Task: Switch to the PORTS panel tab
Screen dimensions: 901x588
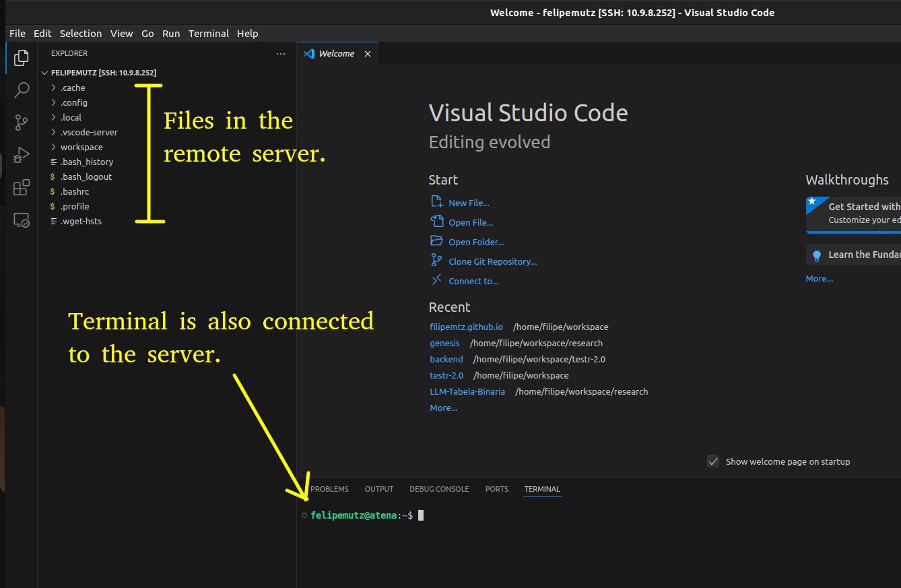Action: pyautogui.click(x=497, y=489)
